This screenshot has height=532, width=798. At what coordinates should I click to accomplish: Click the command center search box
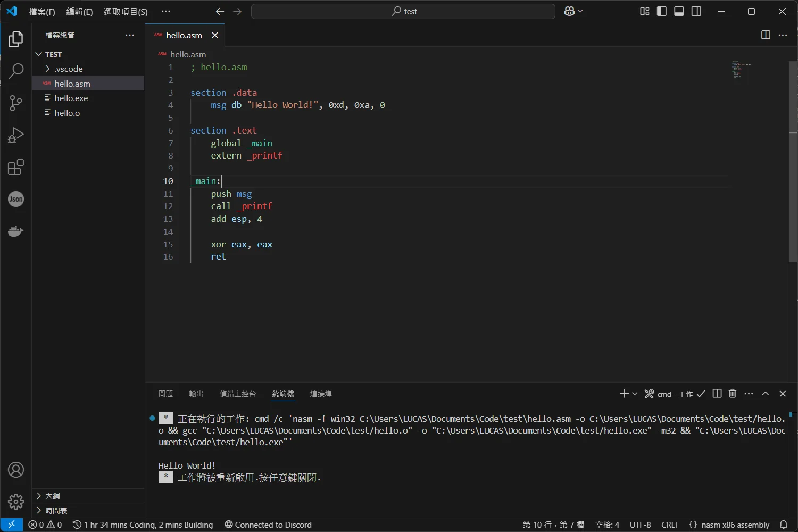click(403, 12)
